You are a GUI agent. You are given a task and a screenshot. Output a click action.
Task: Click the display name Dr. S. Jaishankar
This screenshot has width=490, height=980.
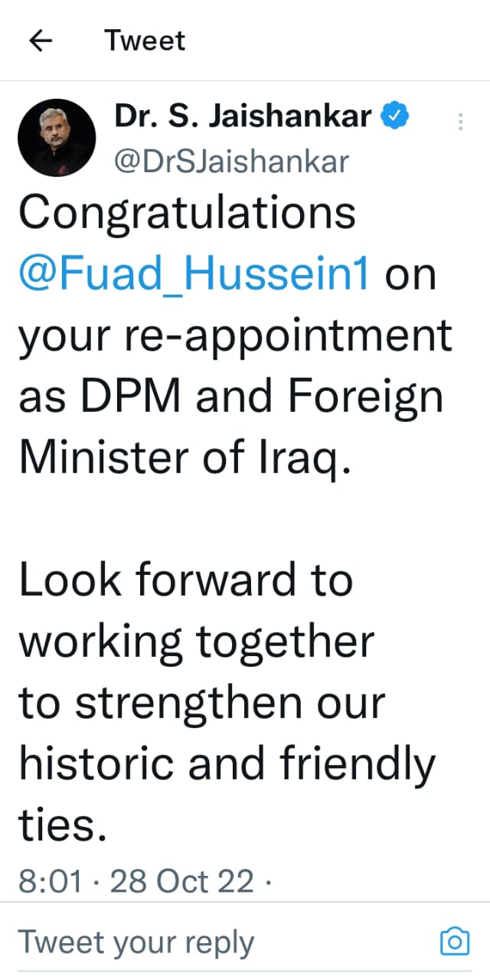pos(243,116)
